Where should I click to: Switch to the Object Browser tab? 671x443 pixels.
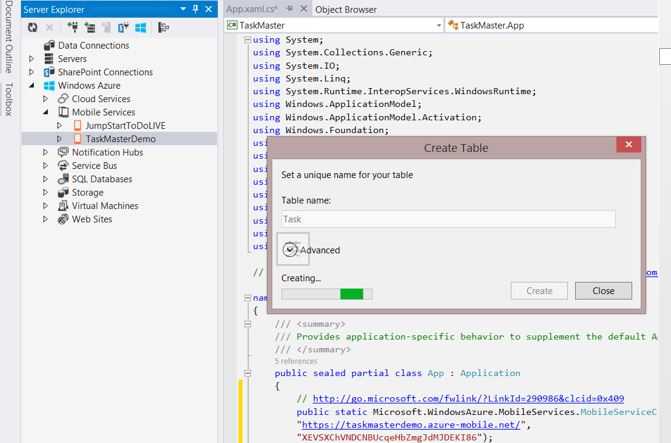(346, 9)
